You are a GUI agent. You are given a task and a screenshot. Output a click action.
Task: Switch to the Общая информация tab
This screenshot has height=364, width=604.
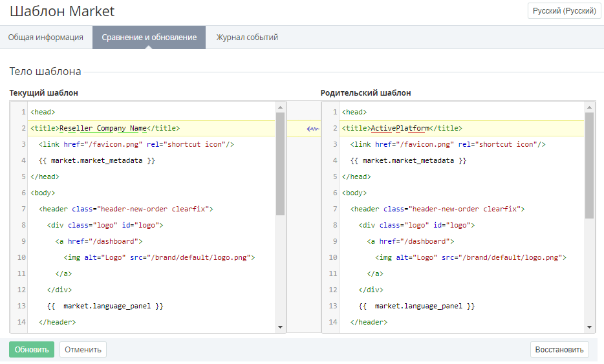point(46,37)
